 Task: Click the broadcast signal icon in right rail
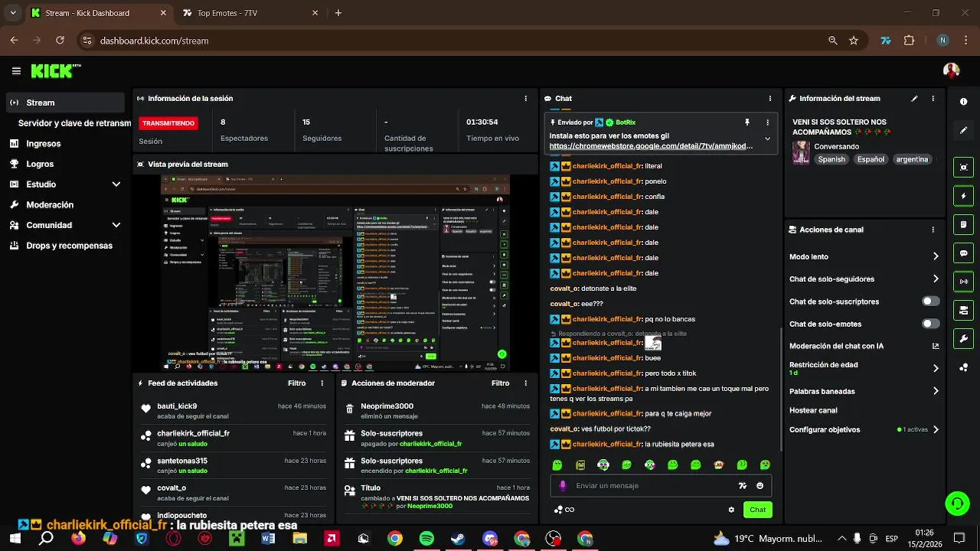click(963, 282)
